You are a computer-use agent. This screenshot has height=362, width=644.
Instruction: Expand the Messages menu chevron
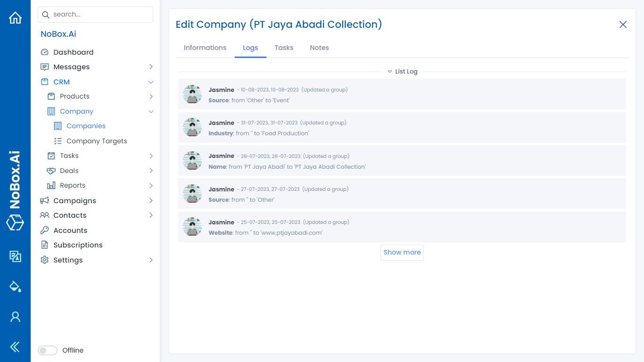[x=151, y=67]
